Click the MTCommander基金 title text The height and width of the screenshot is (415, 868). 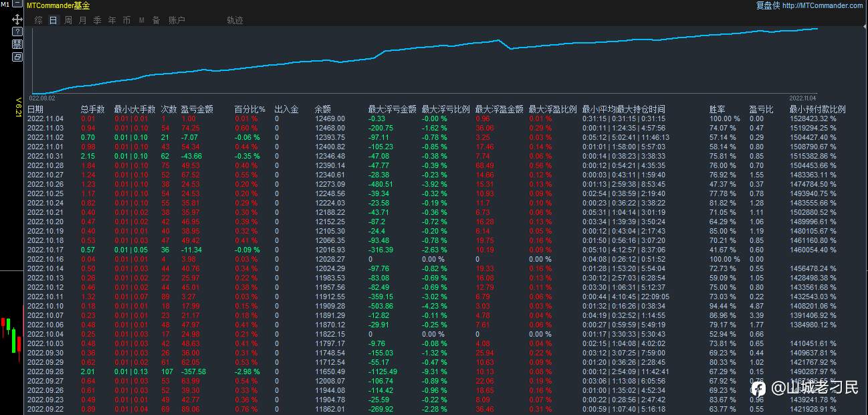click(x=58, y=5)
